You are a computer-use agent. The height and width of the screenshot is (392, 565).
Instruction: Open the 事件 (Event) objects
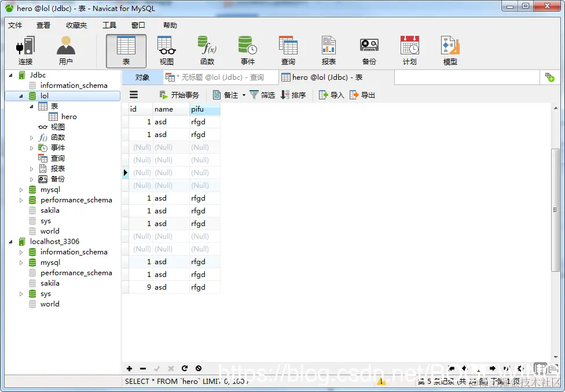tap(248, 51)
